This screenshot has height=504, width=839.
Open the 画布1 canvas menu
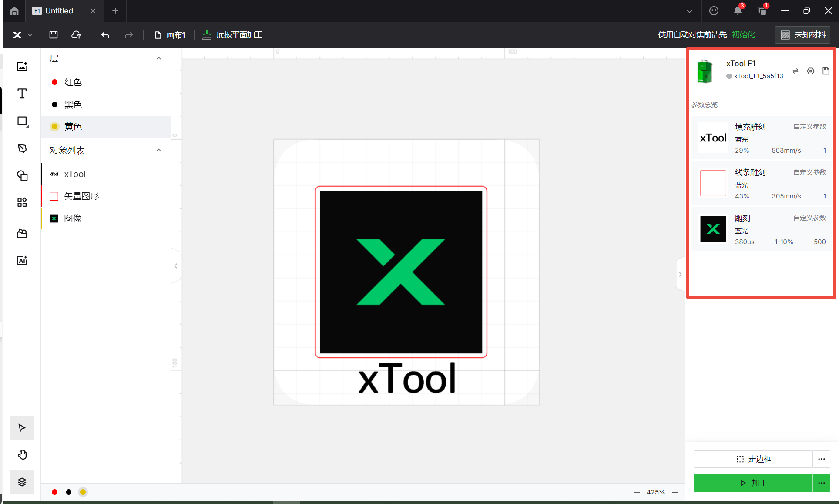click(x=170, y=35)
